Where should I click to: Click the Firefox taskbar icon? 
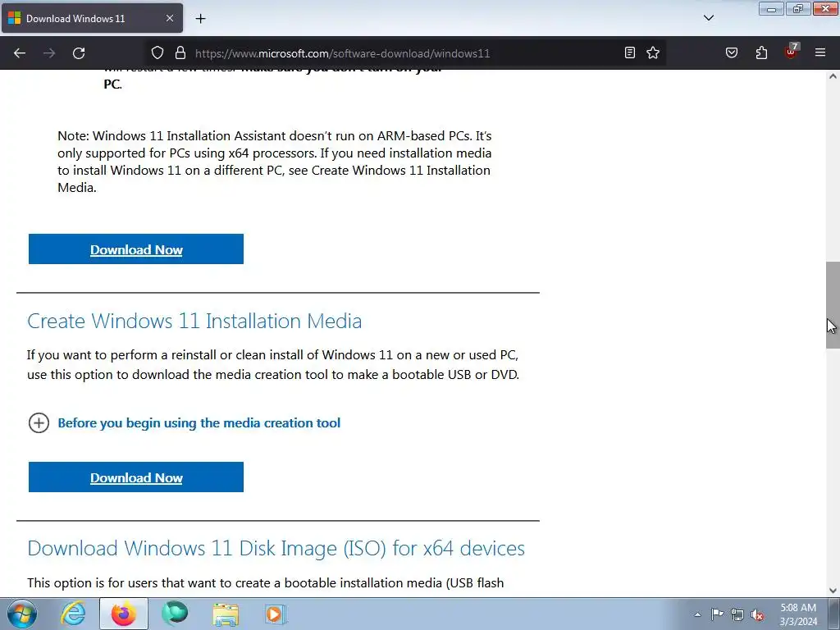[123, 614]
